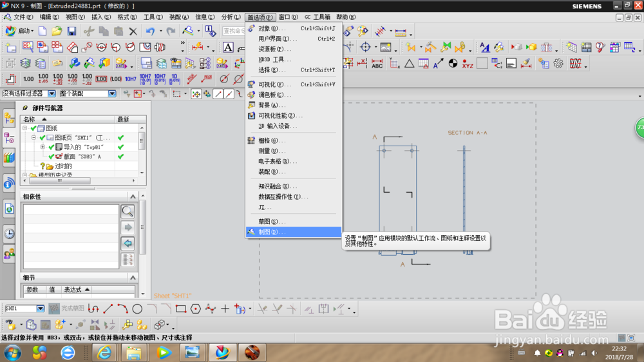Click the magnifier icon in dependency panel
Image resolution: width=644 pixels, height=362 pixels.
click(x=128, y=211)
